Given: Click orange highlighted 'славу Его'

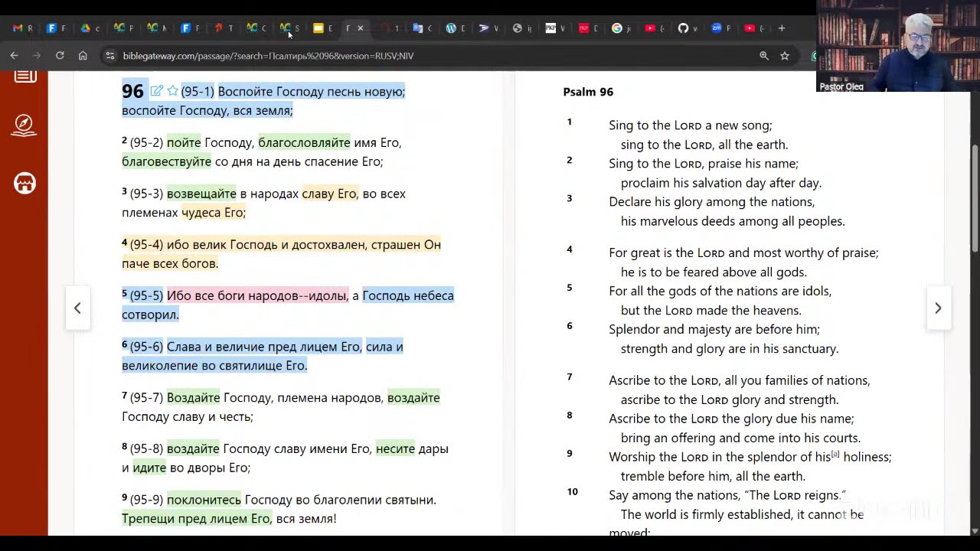Looking at the screenshot, I should (x=329, y=194).
